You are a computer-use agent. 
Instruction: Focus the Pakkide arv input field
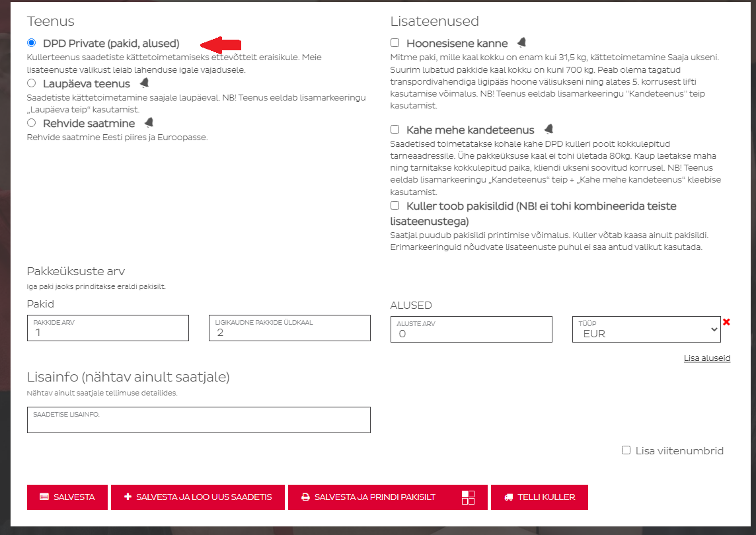click(108, 328)
